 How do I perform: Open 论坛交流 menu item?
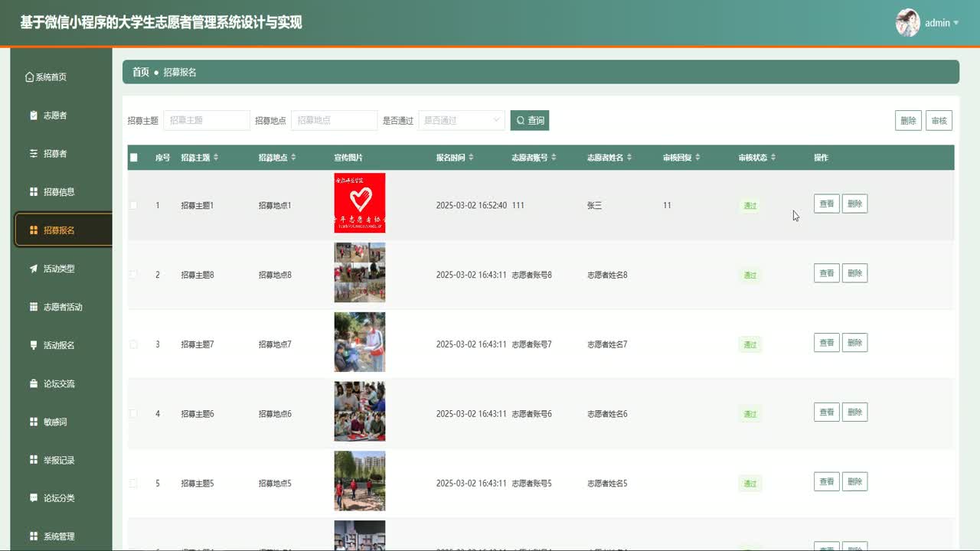[61, 383]
